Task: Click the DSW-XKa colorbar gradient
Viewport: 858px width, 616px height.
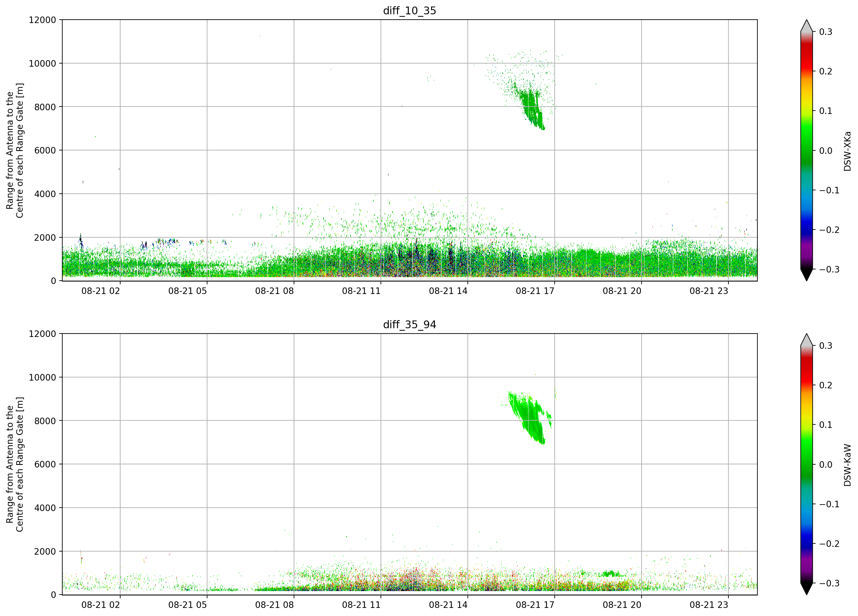Action: tap(807, 150)
